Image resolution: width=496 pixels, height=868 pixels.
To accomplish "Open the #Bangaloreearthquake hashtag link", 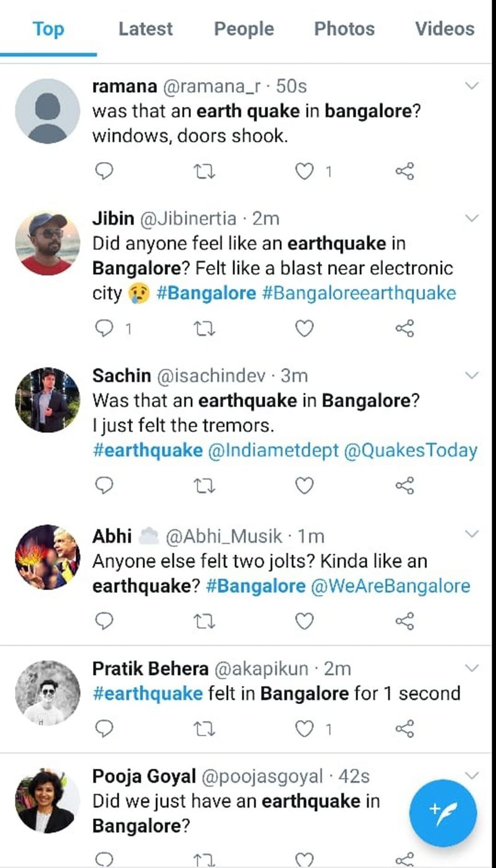I will click(359, 293).
